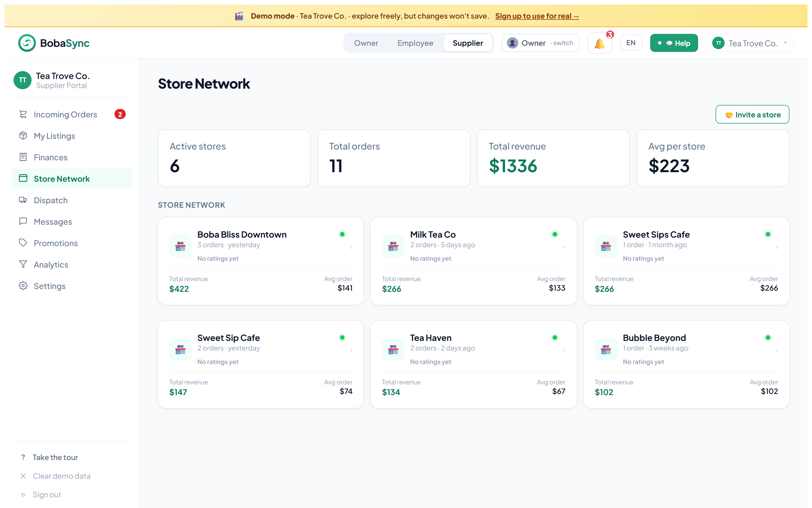This screenshot has width=812, height=508.
Task: Go to Promotions page
Action: pos(72,243)
